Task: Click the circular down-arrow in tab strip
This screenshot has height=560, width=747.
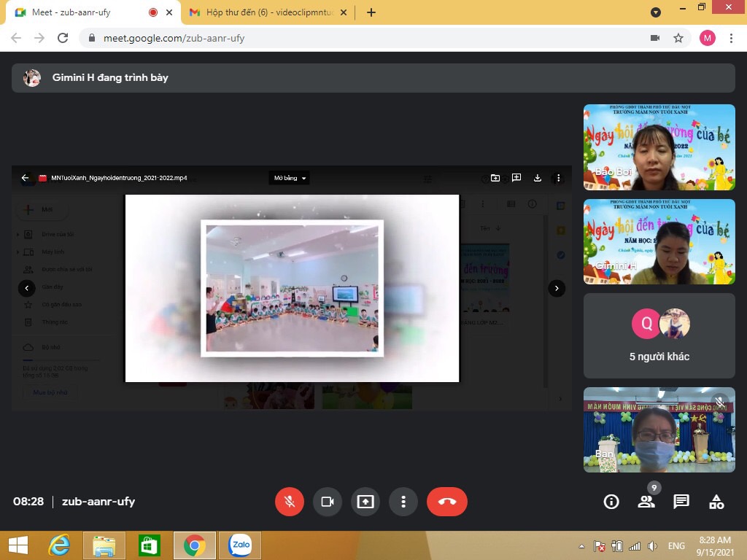Action: tap(656, 12)
